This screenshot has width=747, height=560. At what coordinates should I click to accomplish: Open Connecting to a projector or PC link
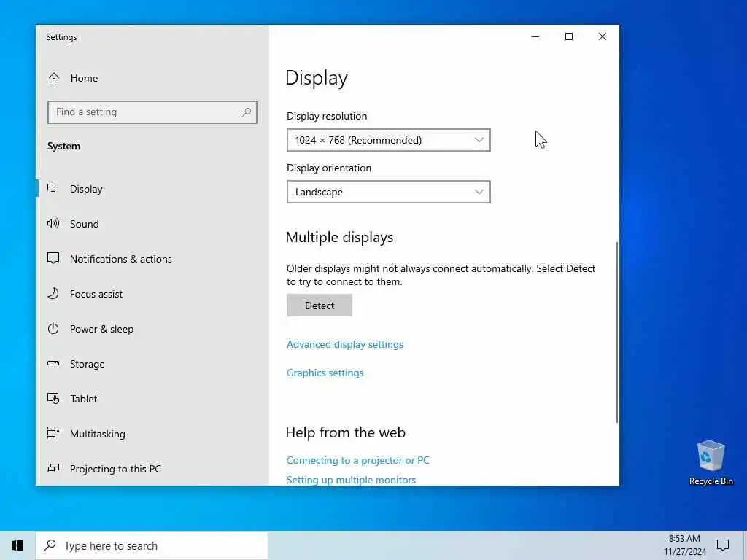(357, 460)
